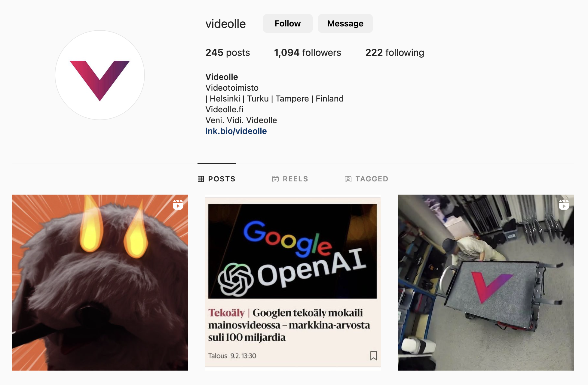Open the Message button
Screen dimensions: 588x385
(x=345, y=23)
